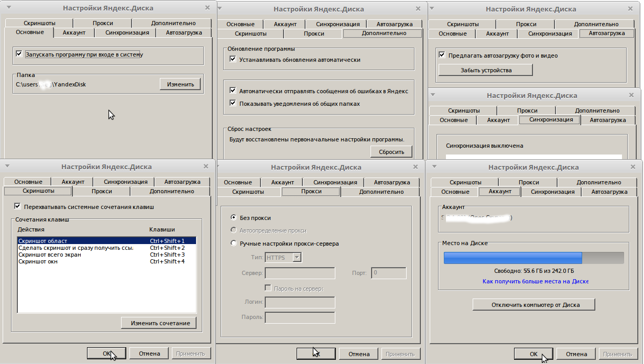Click the 'Изменить' folder button
644x364 pixels.
(x=180, y=84)
